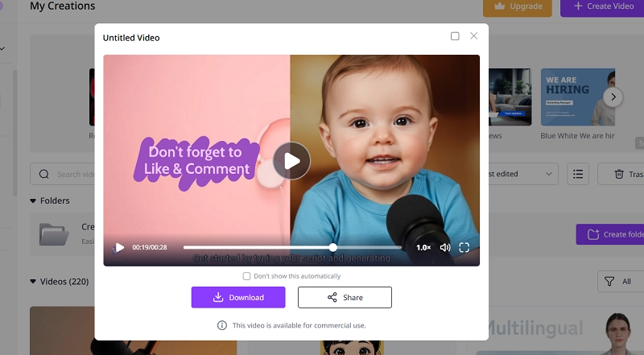Mute the video with the speaker icon

coord(445,248)
